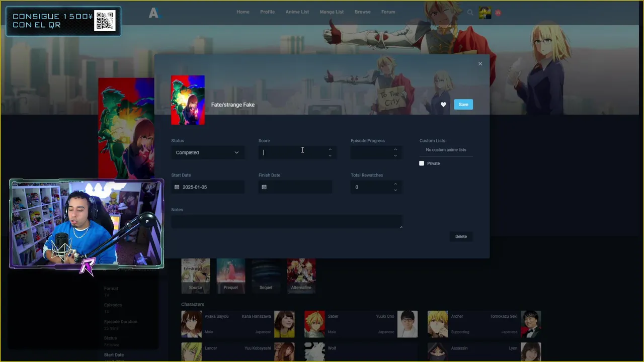Click the Fate/strange Fake title text

(x=233, y=105)
